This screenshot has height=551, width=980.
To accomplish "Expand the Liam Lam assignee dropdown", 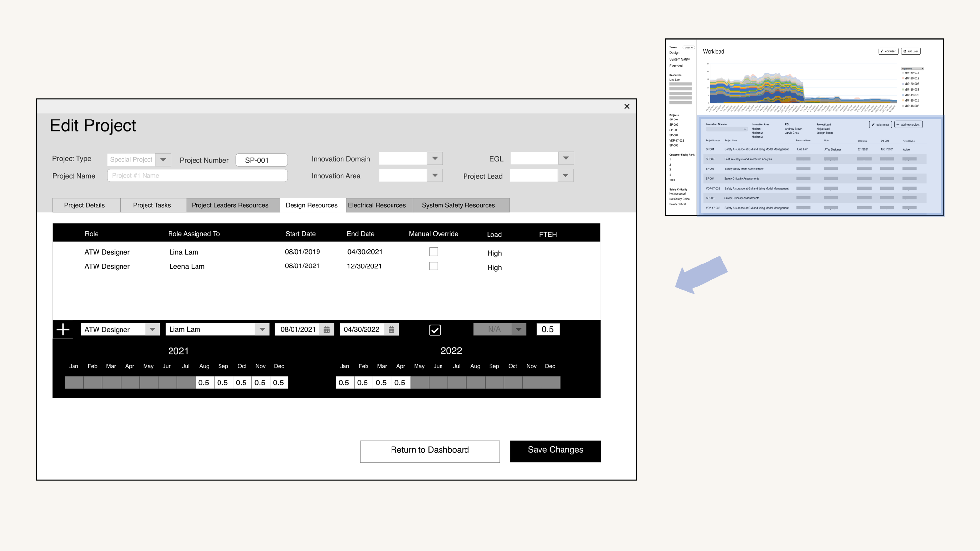I will (x=262, y=330).
